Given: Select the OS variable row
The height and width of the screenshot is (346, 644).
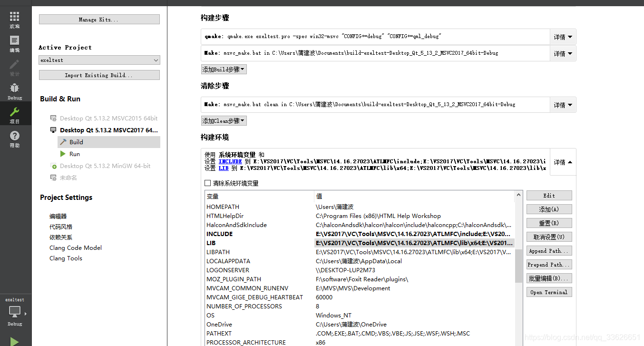Looking at the screenshot, I should pyautogui.click(x=360, y=316).
